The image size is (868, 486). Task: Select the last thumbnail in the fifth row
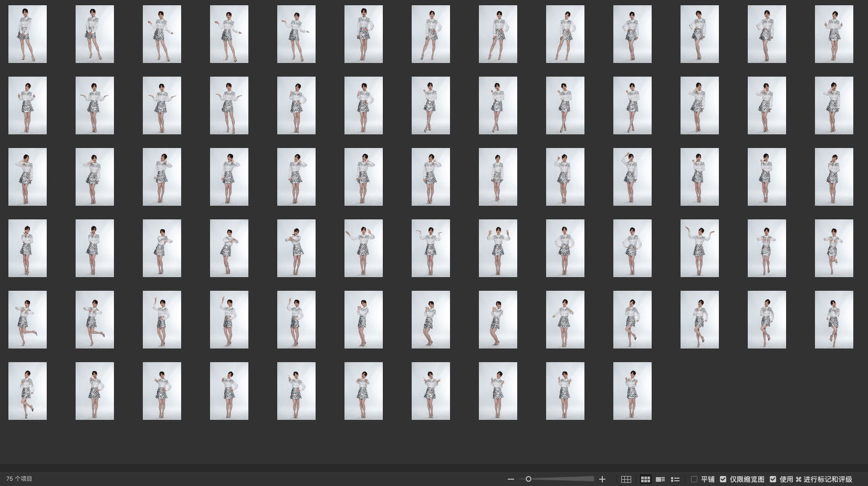834,320
